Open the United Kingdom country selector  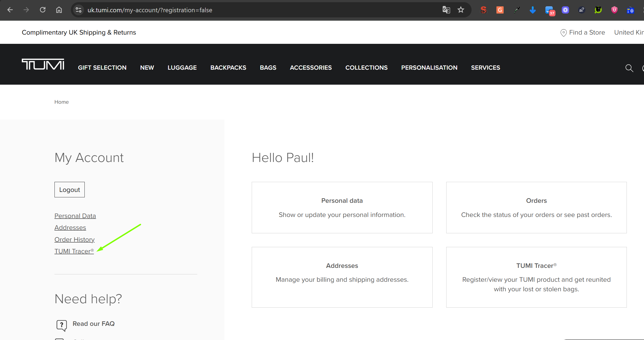point(629,32)
